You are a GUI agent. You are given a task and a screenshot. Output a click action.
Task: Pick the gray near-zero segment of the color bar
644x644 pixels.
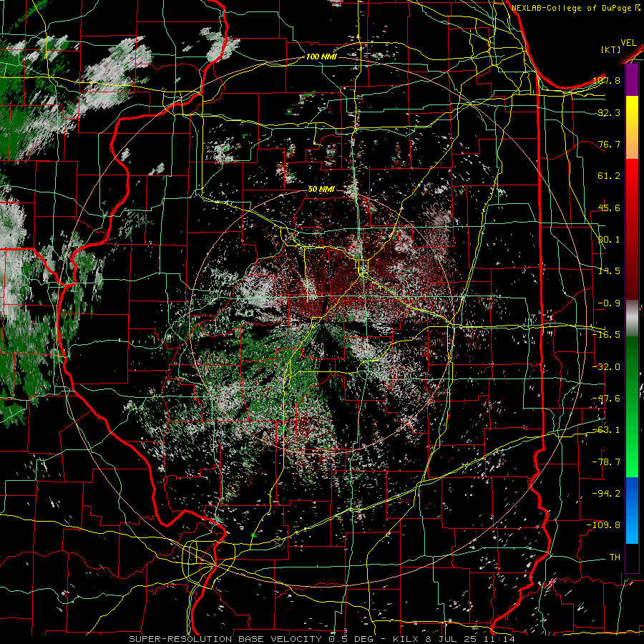pos(632,318)
